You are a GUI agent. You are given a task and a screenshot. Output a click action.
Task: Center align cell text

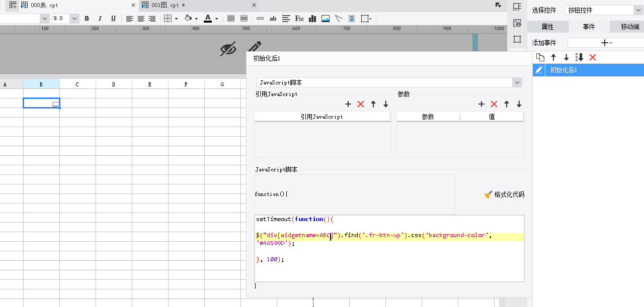click(x=141, y=19)
